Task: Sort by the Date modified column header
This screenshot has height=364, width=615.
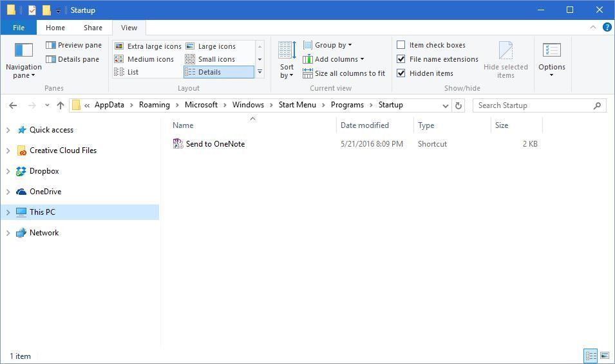Action: [x=375, y=125]
